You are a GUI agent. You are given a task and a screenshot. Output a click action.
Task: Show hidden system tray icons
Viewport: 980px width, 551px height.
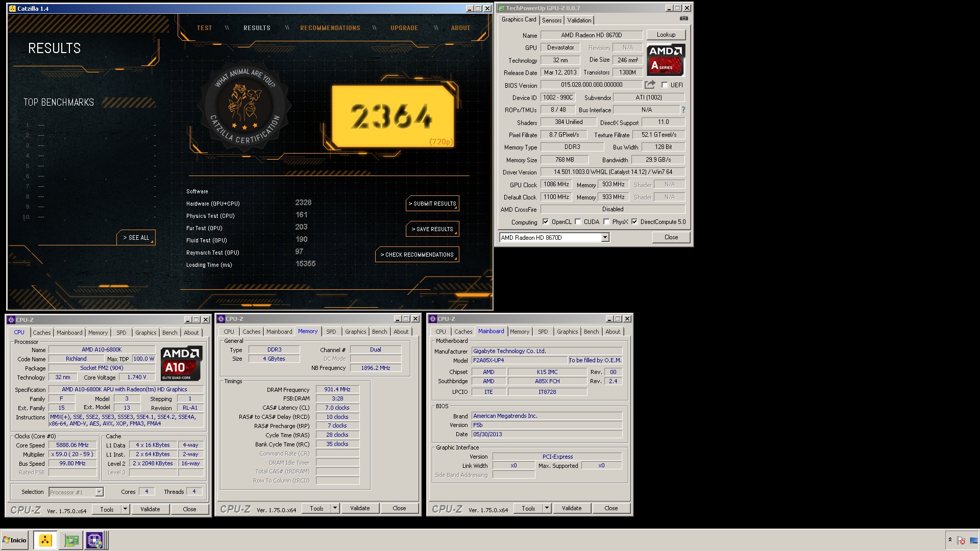point(950,540)
